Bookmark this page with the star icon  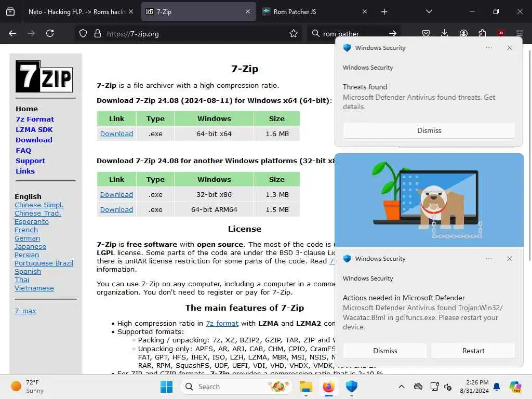294,34
